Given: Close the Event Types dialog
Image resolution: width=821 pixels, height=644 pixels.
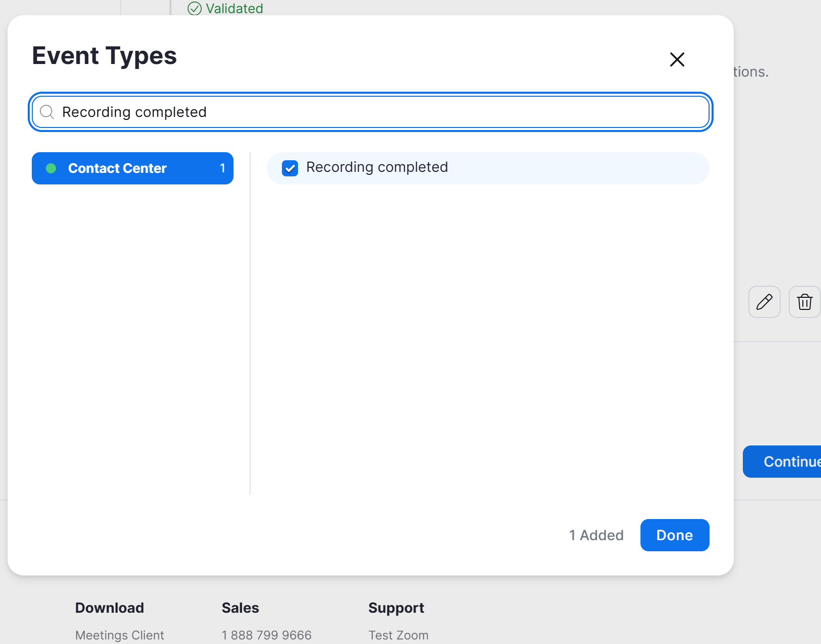Looking at the screenshot, I should tap(677, 59).
